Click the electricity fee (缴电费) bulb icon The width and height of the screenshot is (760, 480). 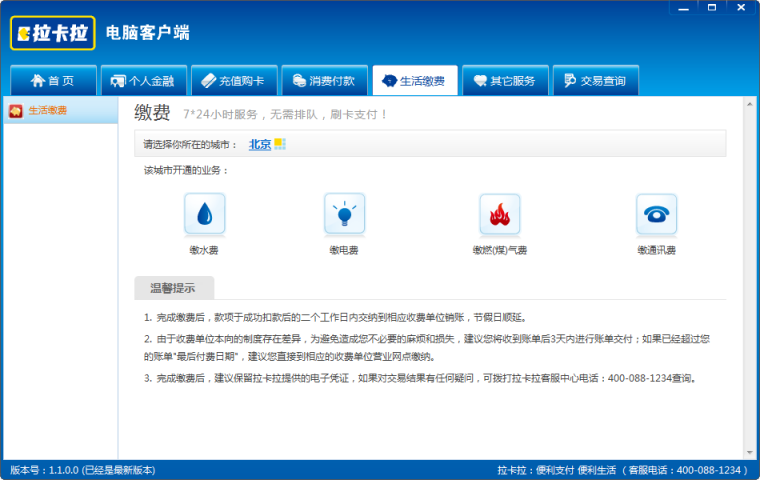(x=344, y=214)
